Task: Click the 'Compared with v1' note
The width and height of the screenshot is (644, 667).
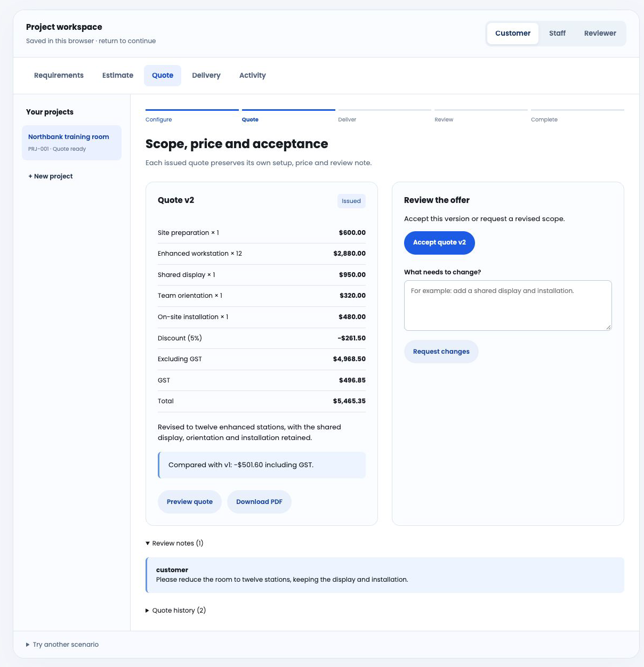Action: (262, 465)
